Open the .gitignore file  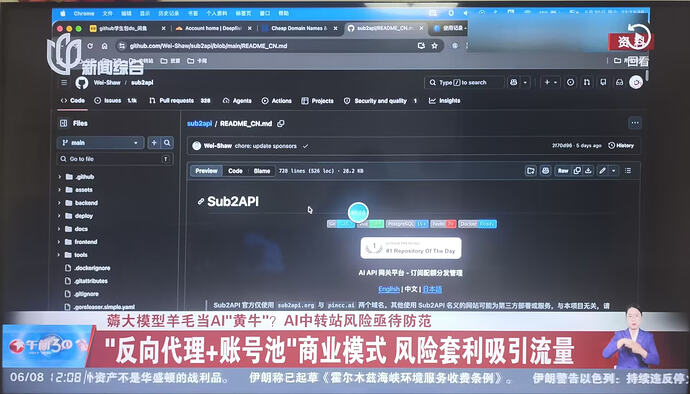(x=86, y=294)
